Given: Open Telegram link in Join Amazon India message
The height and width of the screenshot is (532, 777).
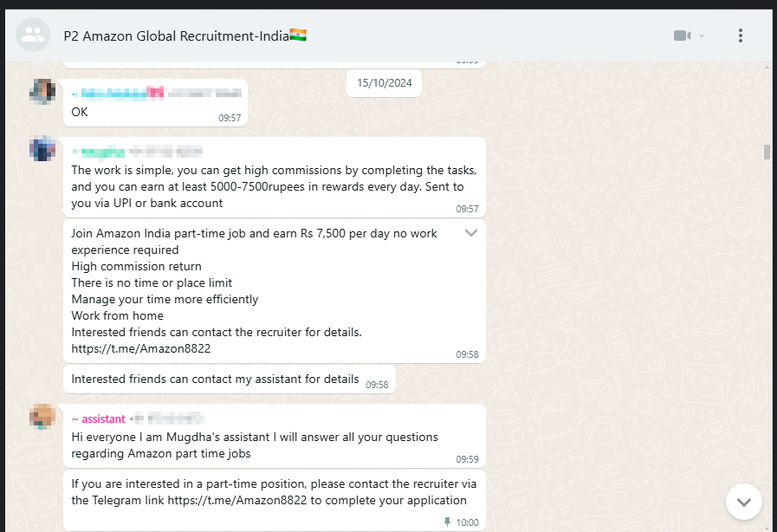Looking at the screenshot, I should [140, 348].
